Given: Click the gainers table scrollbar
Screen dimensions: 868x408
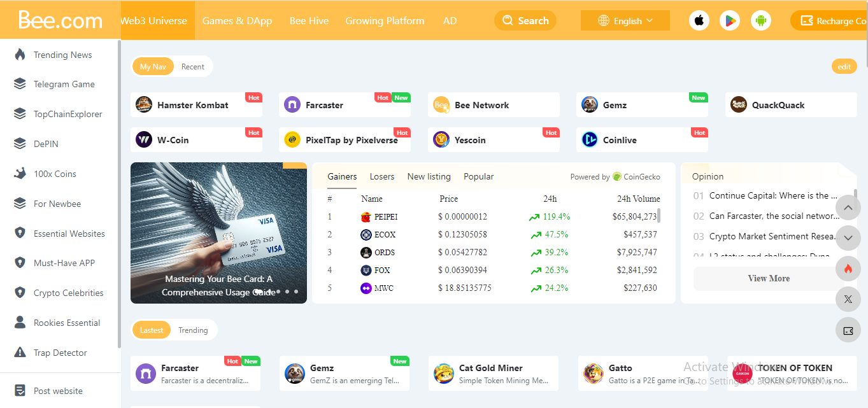Looking at the screenshot, I should coord(659,215).
